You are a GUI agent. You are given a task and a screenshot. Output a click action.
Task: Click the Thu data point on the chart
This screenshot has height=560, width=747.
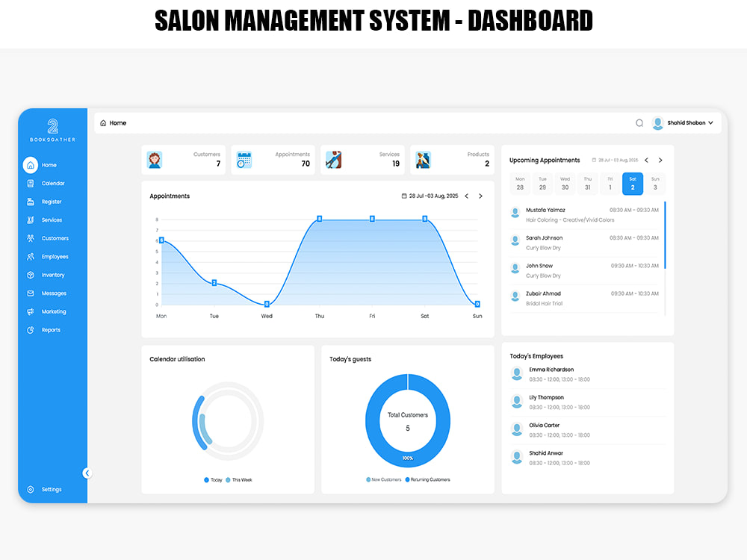(x=320, y=219)
